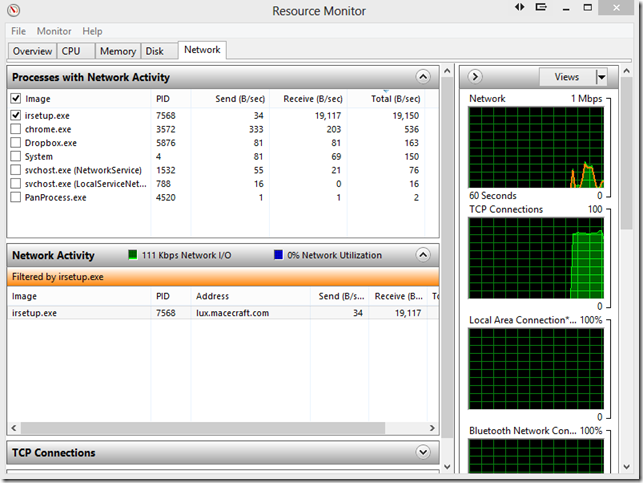The height and width of the screenshot is (483, 643).
Task: Expand the TCP Connections section
Action: point(423,452)
